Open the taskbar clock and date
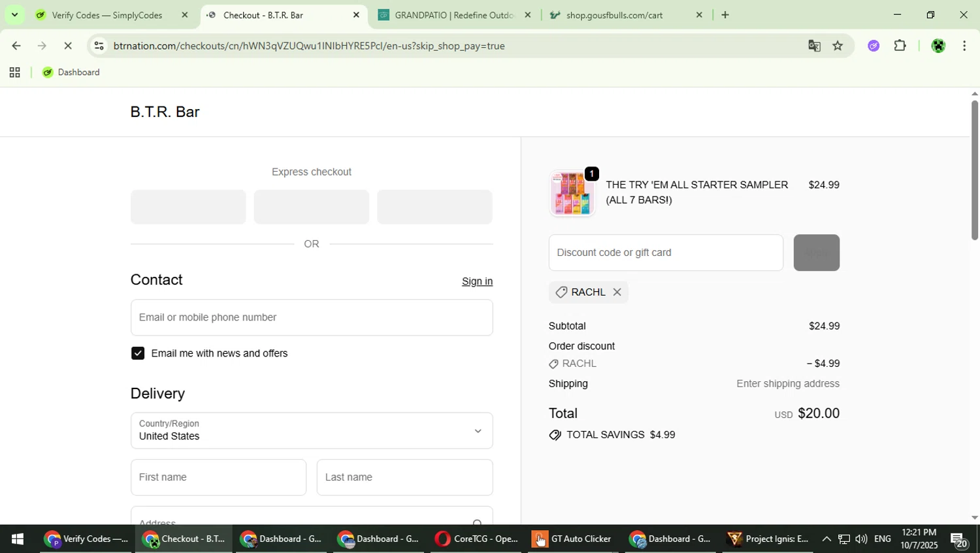The height and width of the screenshot is (553, 980). click(x=919, y=539)
